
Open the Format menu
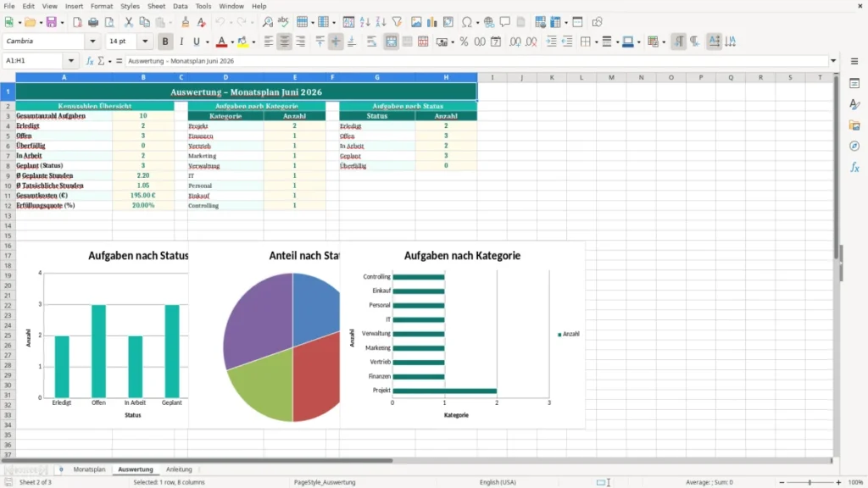[x=102, y=6]
